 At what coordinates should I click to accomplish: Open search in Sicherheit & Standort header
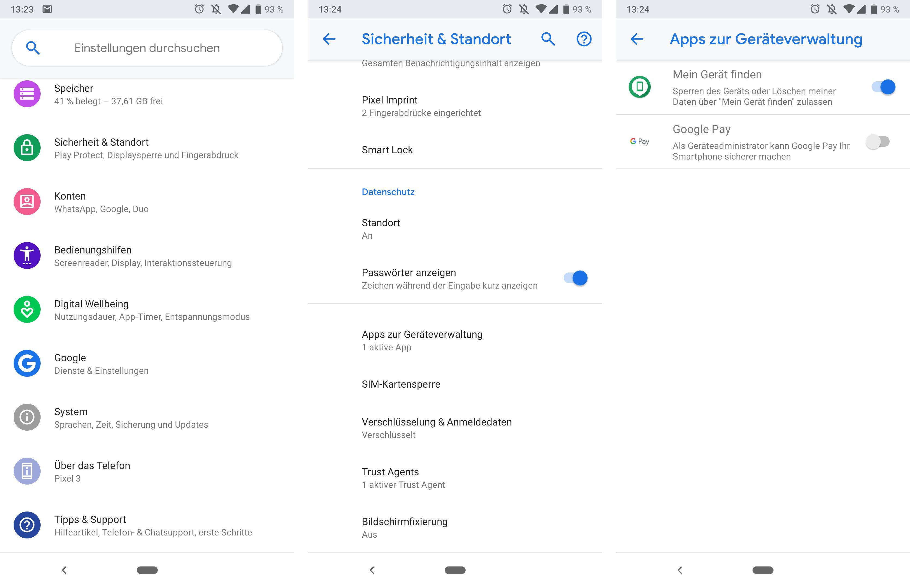(x=548, y=39)
